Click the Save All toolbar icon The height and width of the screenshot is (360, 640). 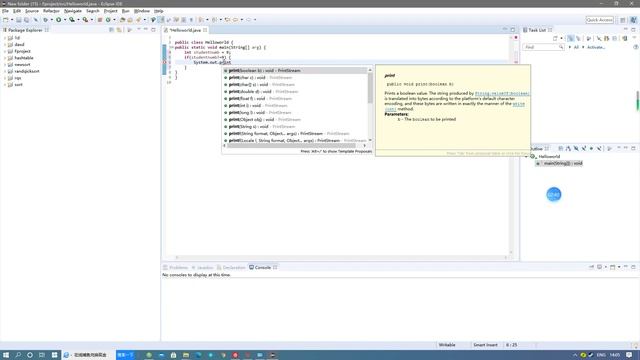click(27, 20)
